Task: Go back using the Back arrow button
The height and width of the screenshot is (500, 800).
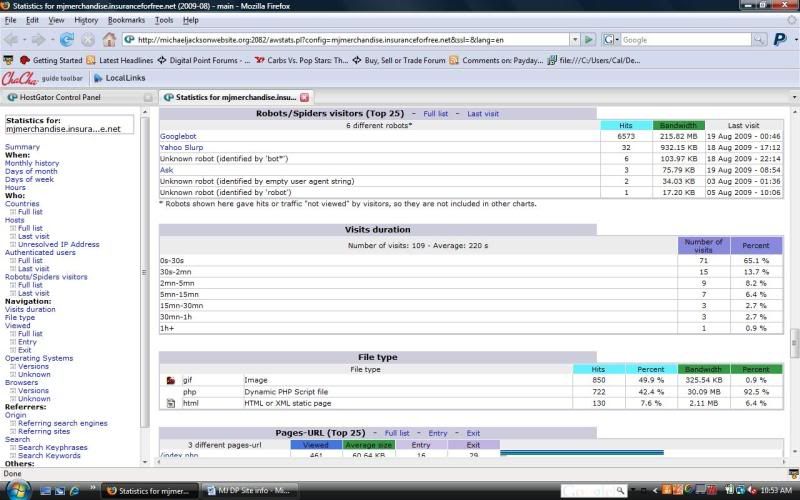Action: 11,39
